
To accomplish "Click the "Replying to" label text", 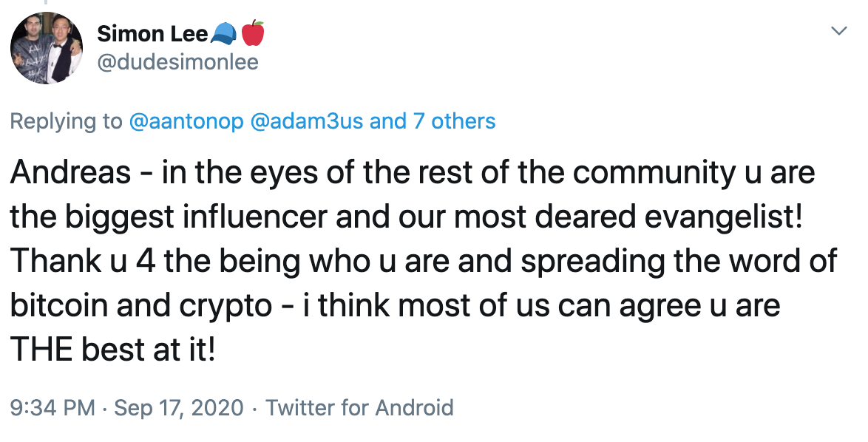I will [x=67, y=121].
